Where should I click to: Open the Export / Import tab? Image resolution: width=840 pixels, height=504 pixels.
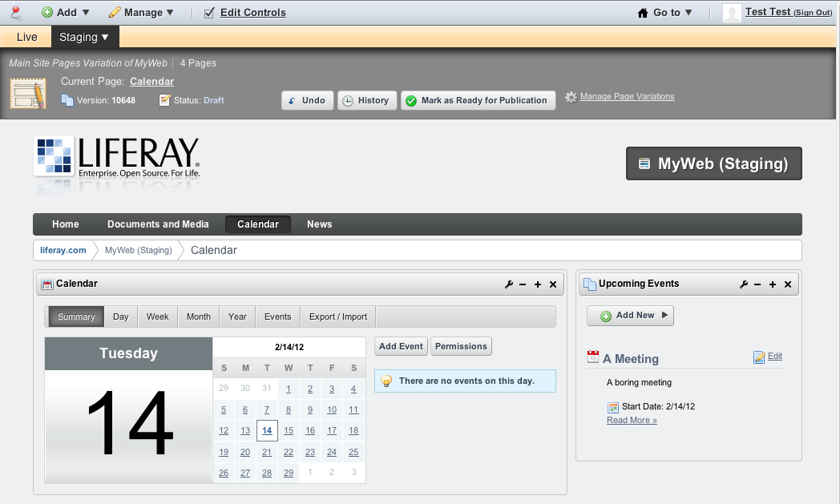coord(338,317)
